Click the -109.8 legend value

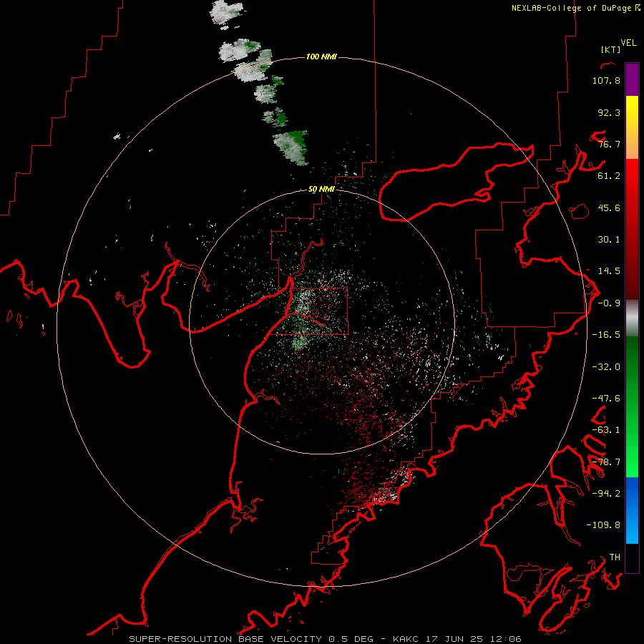click(604, 525)
